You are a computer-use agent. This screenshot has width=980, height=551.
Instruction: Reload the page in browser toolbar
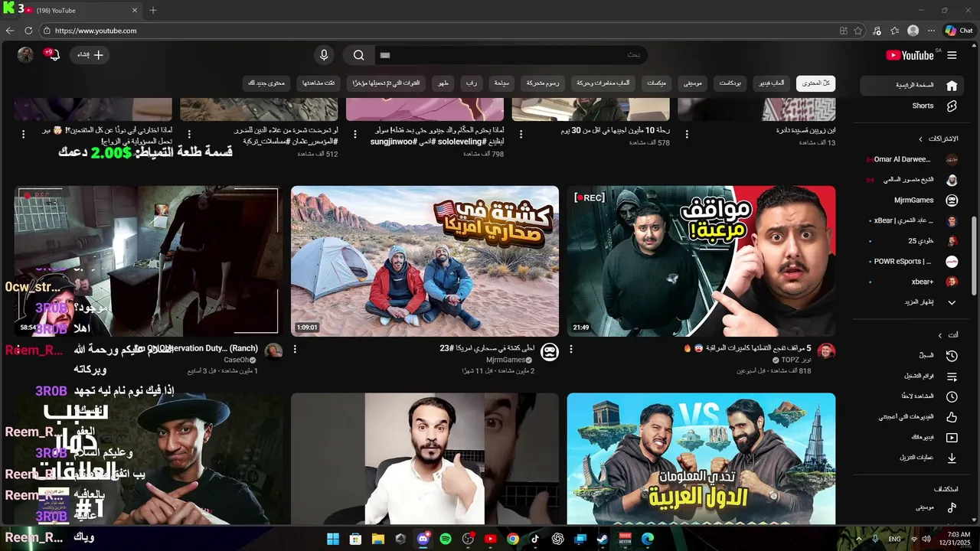click(x=28, y=31)
